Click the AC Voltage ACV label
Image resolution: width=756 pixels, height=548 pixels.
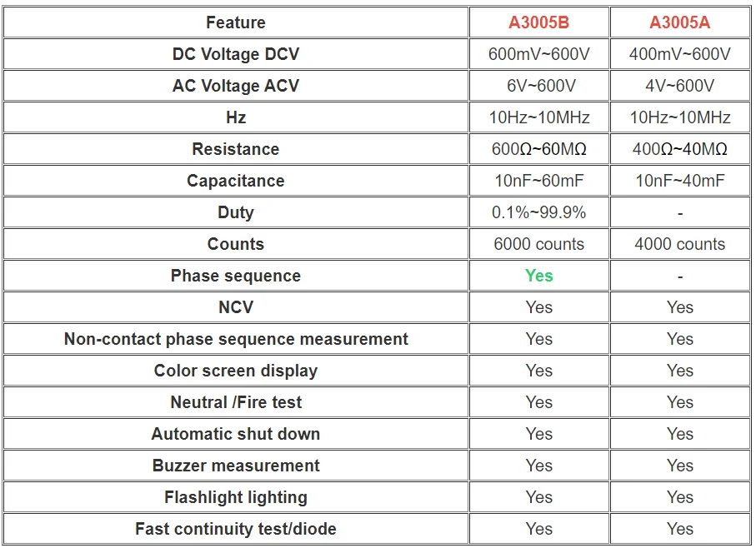(236, 86)
